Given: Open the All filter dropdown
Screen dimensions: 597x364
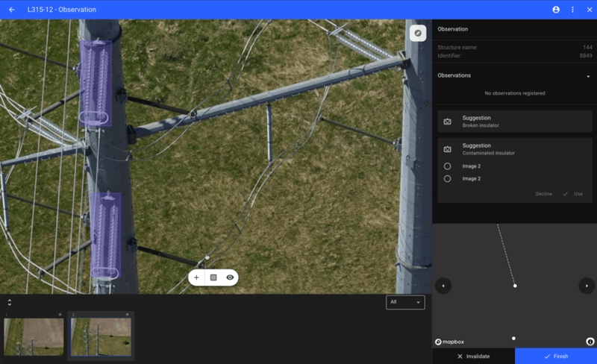Looking at the screenshot, I should [x=405, y=302].
